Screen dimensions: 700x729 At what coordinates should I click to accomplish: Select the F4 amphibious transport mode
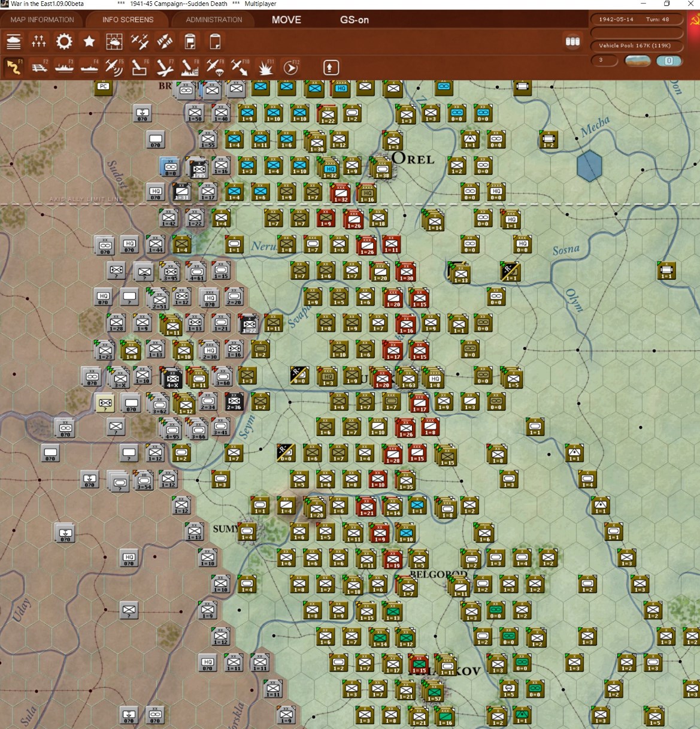89,67
